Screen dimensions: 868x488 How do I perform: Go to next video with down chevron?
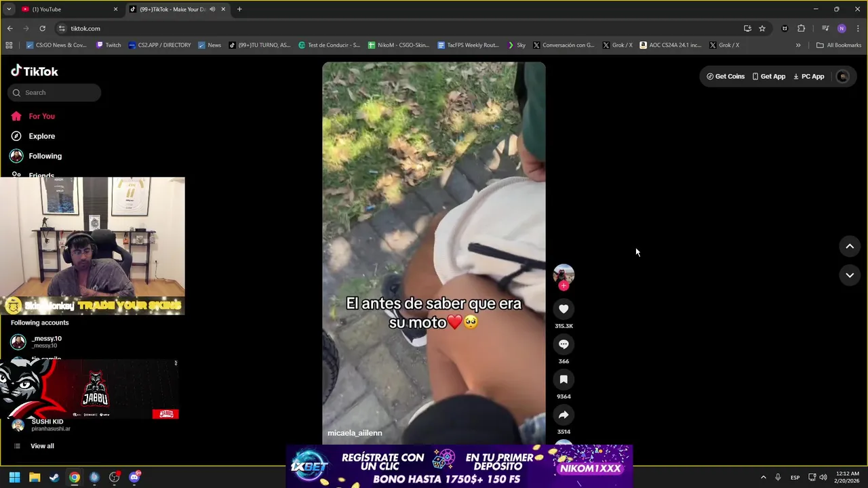pos(850,274)
